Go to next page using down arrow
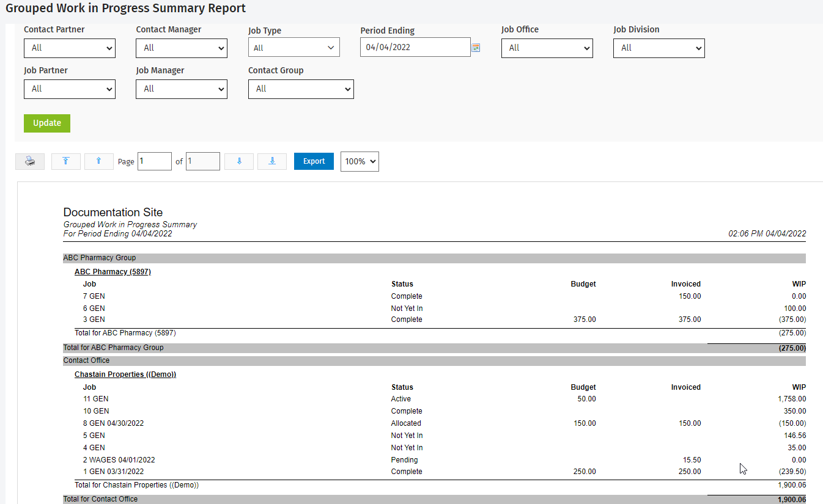The height and width of the screenshot is (504, 823). [239, 161]
